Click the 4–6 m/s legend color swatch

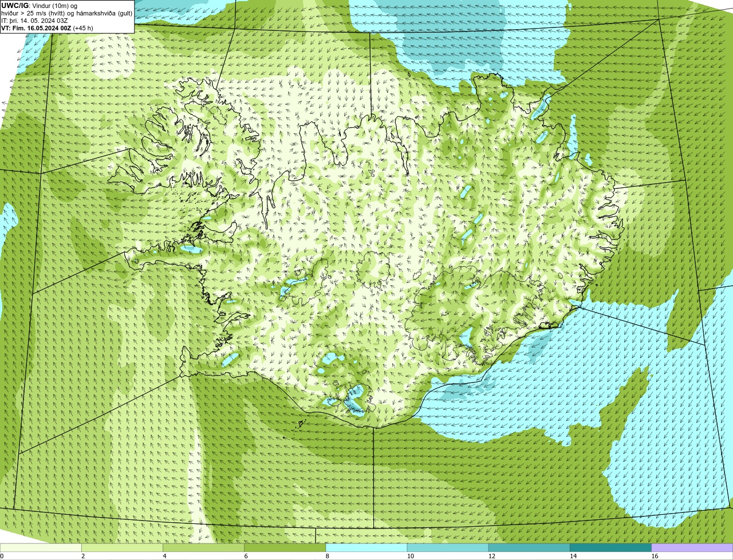204,547
